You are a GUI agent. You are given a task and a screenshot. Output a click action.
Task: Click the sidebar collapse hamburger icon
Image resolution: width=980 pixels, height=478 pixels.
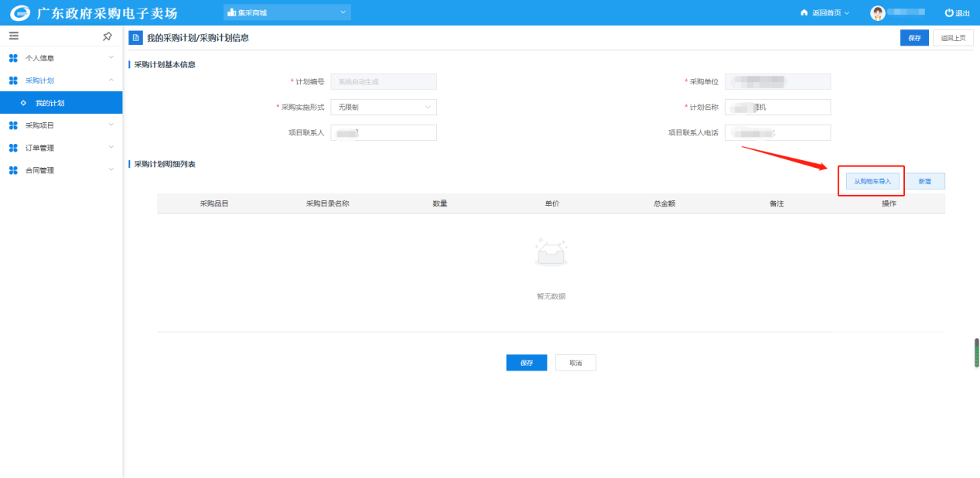(x=13, y=36)
